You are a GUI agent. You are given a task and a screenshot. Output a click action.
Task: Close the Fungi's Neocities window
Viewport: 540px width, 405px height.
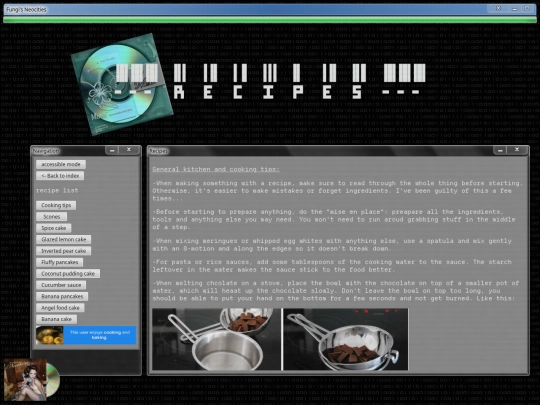point(498,8)
